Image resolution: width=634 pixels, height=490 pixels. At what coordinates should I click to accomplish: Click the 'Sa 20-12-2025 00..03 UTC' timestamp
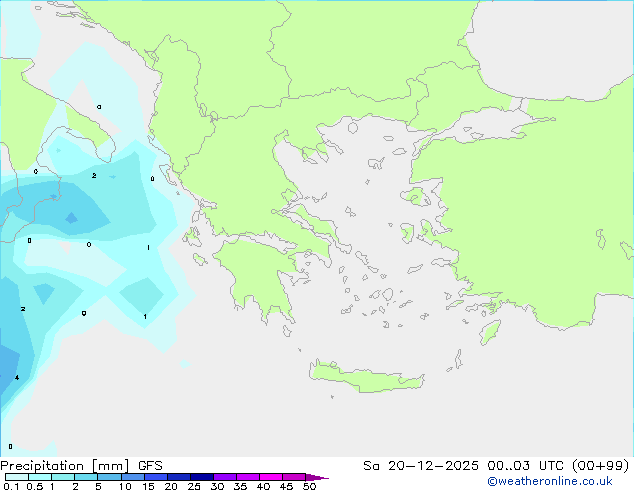pos(465,466)
